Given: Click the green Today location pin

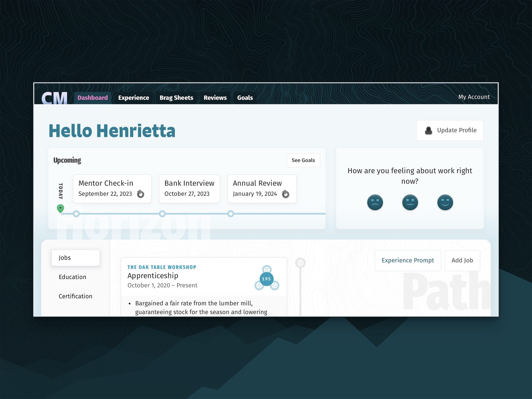Looking at the screenshot, I should pyautogui.click(x=60, y=208).
